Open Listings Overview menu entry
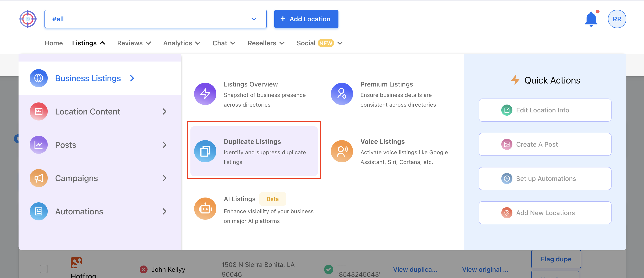Screen dimensions: 644x278 [x=254, y=94]
